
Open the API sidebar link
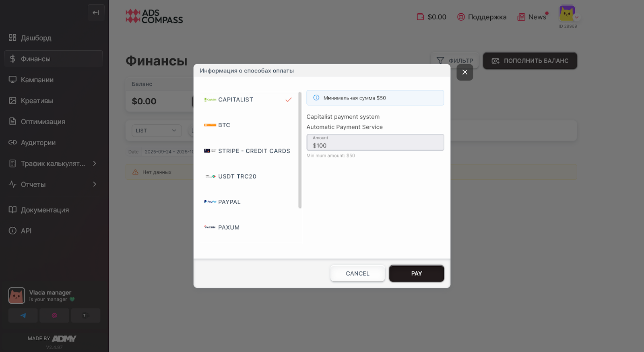pyautogui.click(x=53, y=231)
